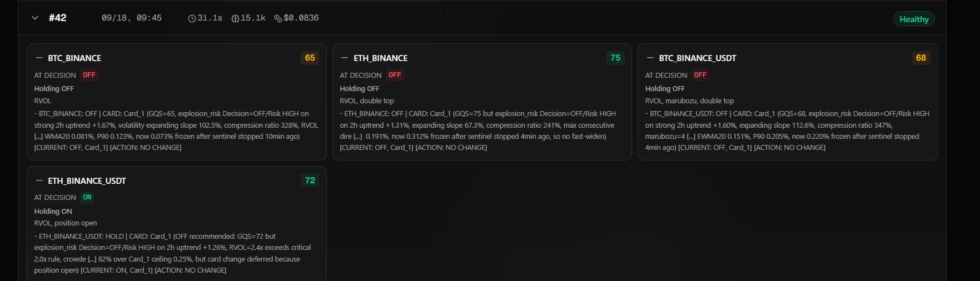Click the ON decision badge in ETH_BINANCE_USDT

[x=87, y=197]
